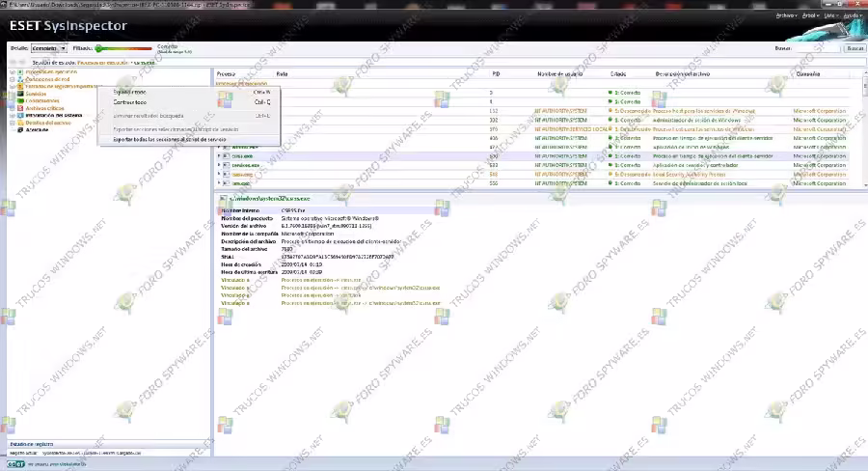Select the Controladores tree item
The height and width of the screenshot is (471, 868).
click(x=42, y=100)
